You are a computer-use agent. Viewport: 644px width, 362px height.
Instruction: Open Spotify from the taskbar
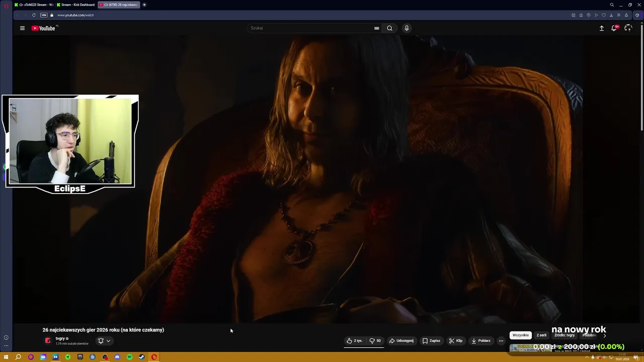[129, 357]
